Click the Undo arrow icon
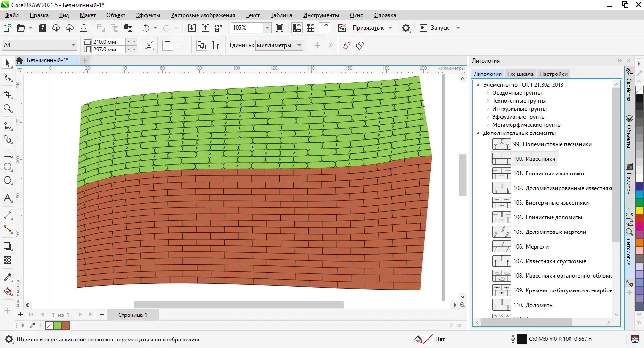The height and width of the screenshot is (348, 644). pyautogui.click(x=145, y=28)
